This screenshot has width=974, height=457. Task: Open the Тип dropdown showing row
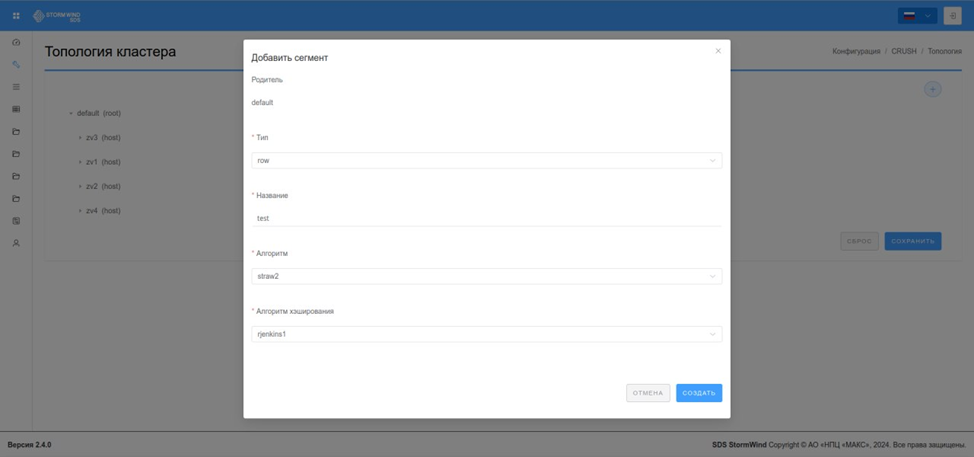tap(486, 160)
